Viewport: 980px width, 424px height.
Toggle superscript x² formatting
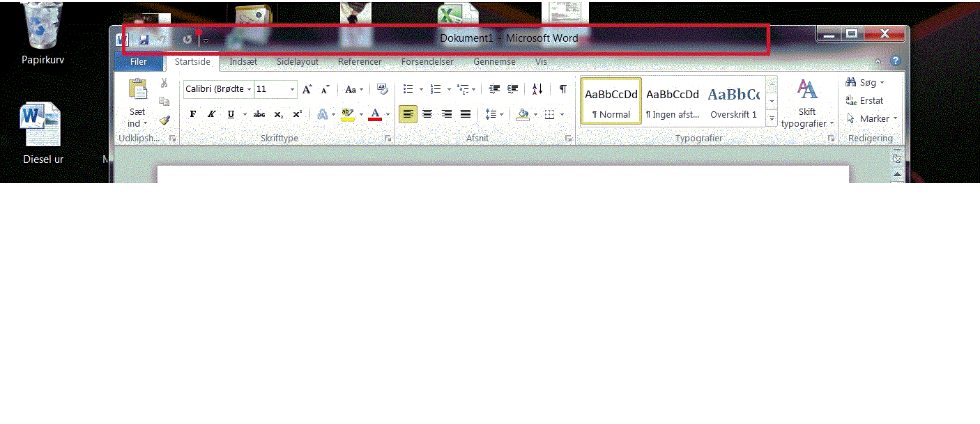click(297, 114)
